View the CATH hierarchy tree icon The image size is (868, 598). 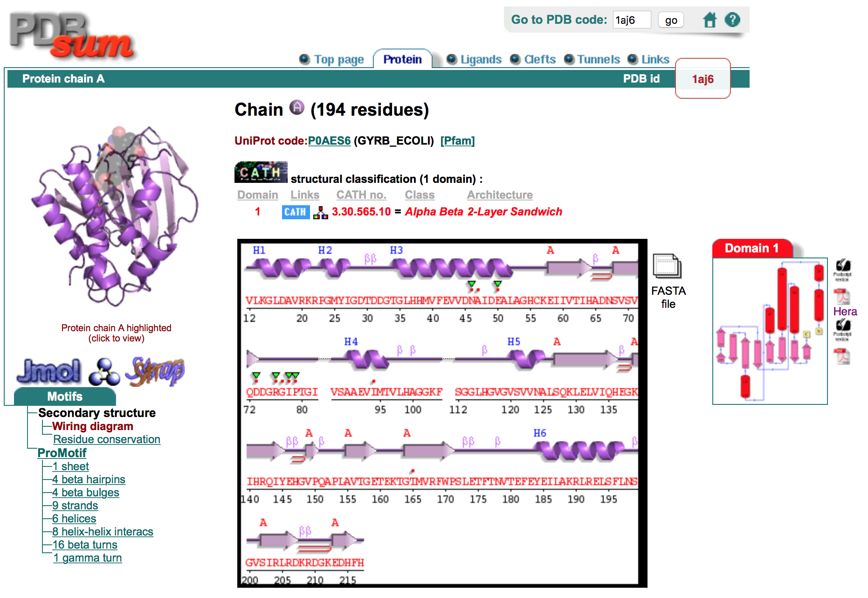tap(320, 212)
